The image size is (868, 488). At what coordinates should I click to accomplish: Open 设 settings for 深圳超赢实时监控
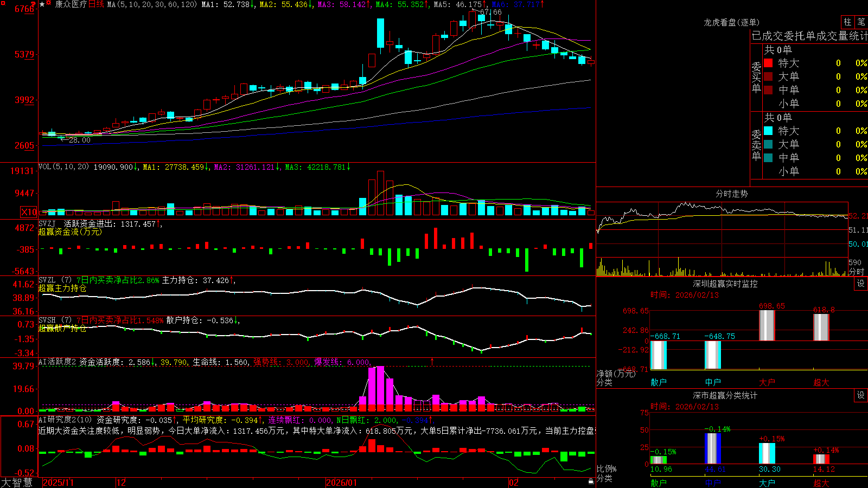click(x=861, y=284)
